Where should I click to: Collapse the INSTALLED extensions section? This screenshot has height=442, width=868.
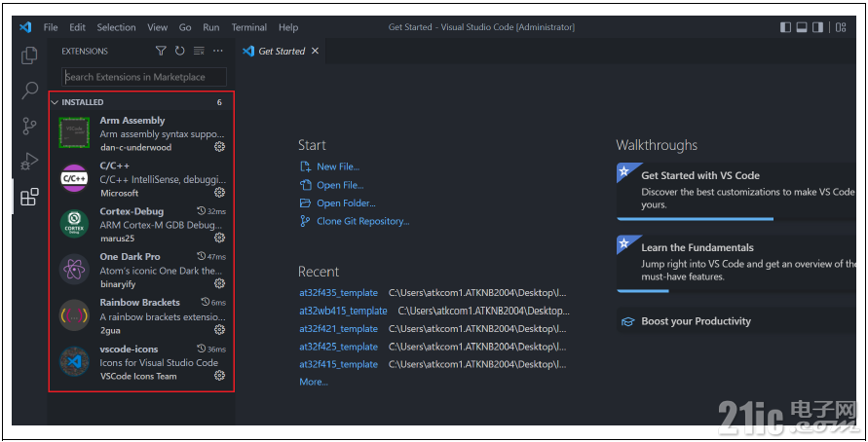(141, 102)
